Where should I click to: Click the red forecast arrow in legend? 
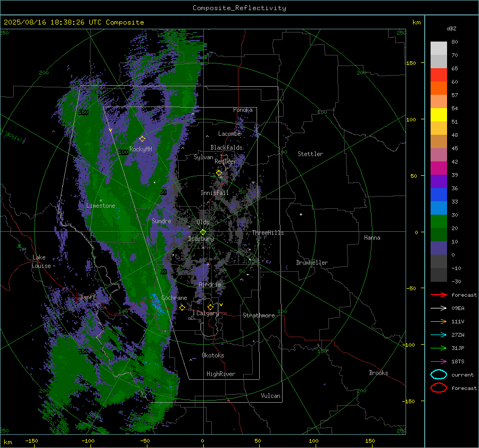click(x=439, y=295)
